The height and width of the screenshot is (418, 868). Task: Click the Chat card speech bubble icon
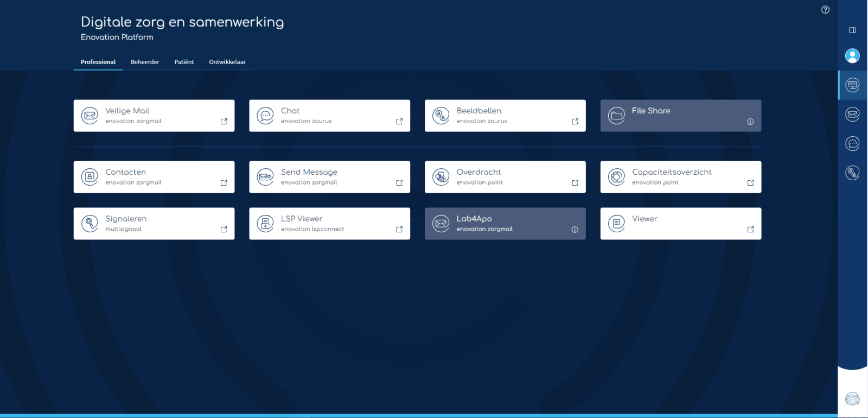[x=265, y=116]
